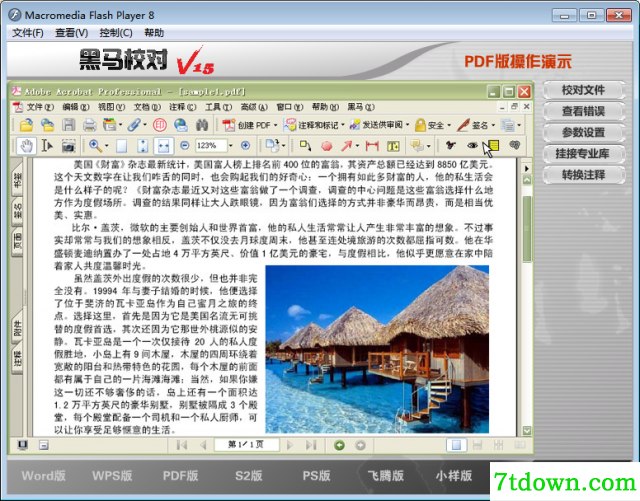Expand the rotate pages dropdown
The width and height of the screenshot is (640, 501).
[283, 146]
